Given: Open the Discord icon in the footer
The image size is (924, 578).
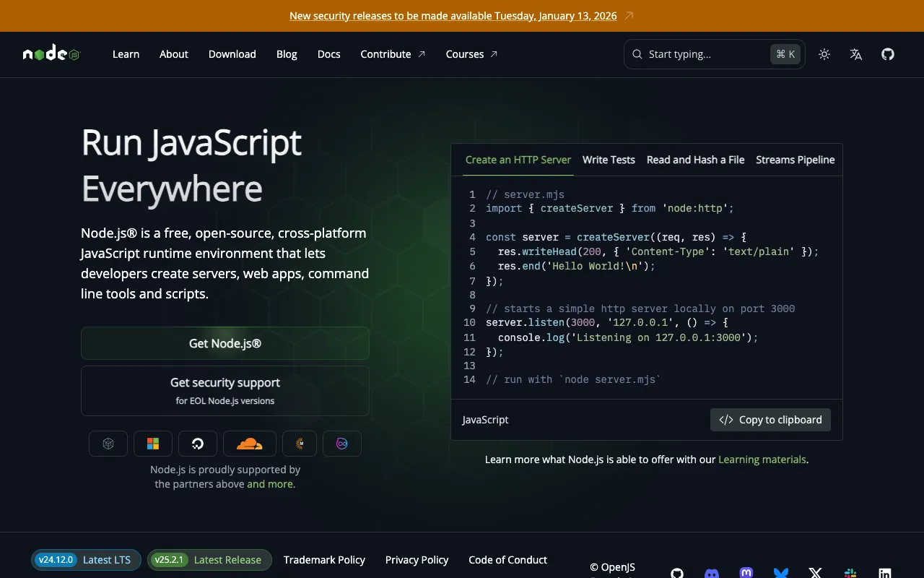Looking at the screenshot, I should coord(711,573).
